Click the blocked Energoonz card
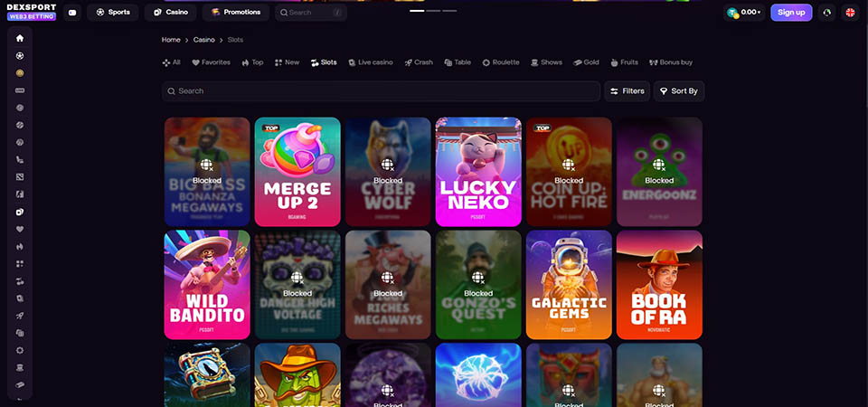Image resolution: width=868 pixels, height=407 pixels. coord(659,172)
